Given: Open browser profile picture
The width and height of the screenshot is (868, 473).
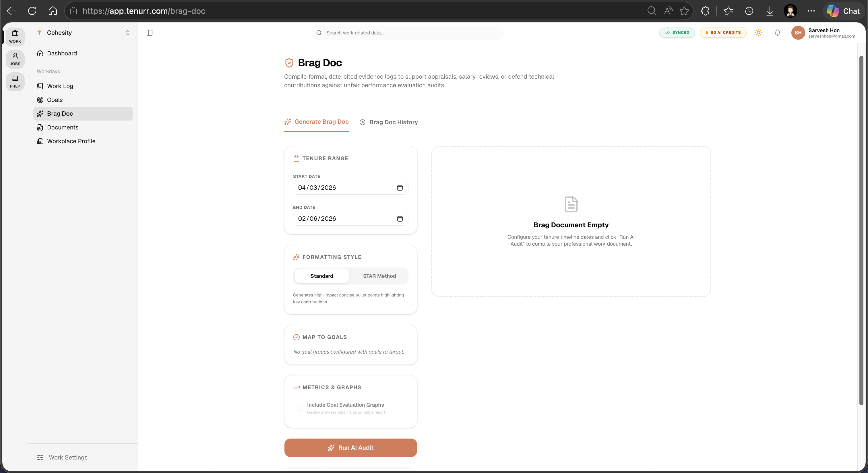Looking at the screenshot, I should (x=790, y=11).
